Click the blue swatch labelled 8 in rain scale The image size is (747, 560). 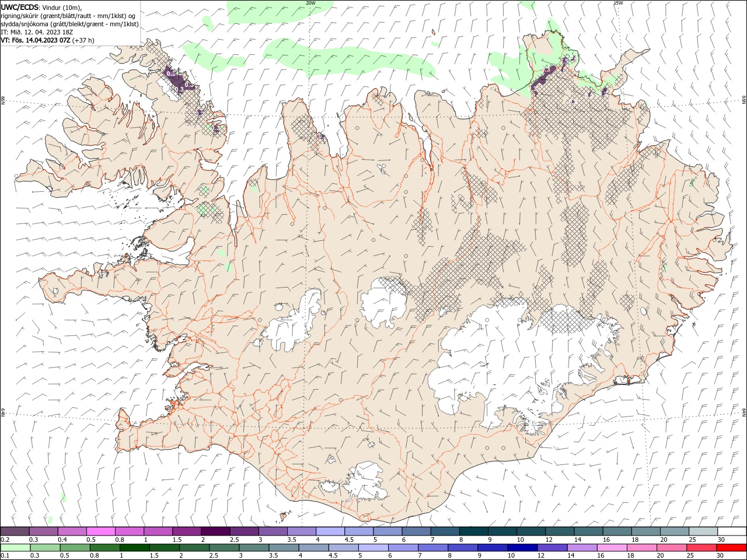click(463, 548)
